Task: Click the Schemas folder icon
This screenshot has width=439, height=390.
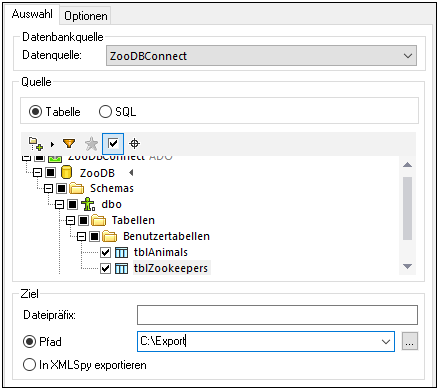Action: pyautogui.click(x=77, y=188)
